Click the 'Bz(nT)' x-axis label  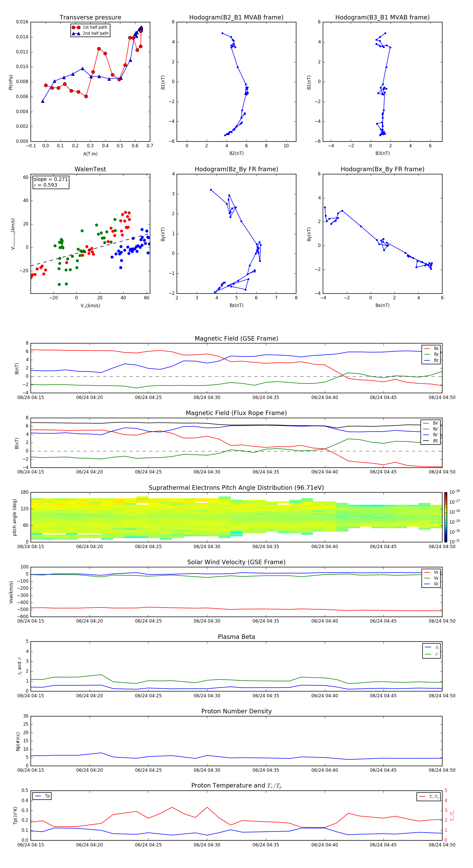point(236,305)
